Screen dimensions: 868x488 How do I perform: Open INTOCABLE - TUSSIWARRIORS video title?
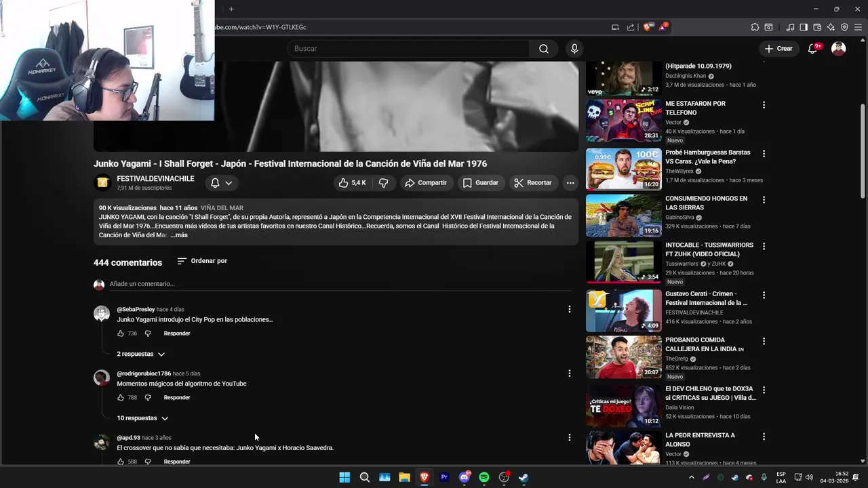pyautogui.click(x=709, y=249)
